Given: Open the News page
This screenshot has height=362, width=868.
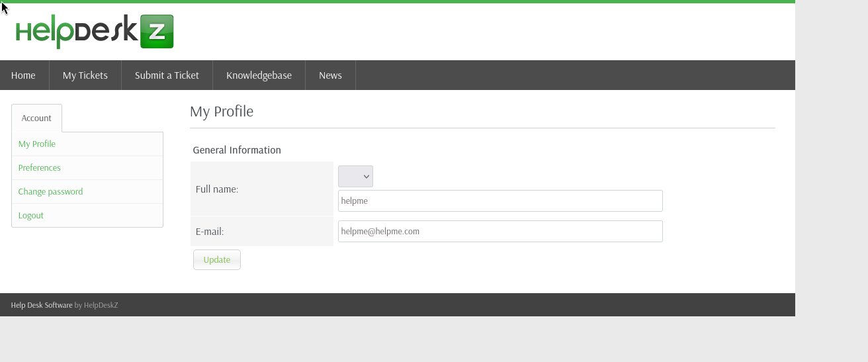Looking at the screenshot, I should 330,75.
